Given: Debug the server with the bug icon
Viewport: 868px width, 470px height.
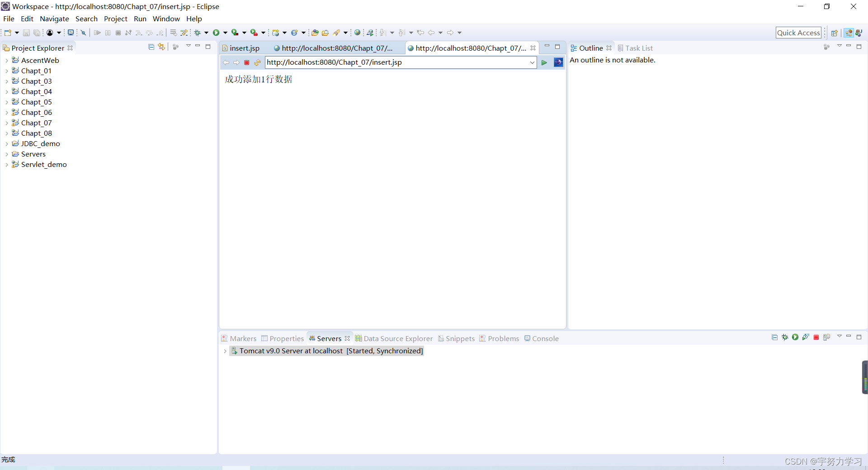Looking at the screenshot, I should pyautogui.click(x=785, y=337).
